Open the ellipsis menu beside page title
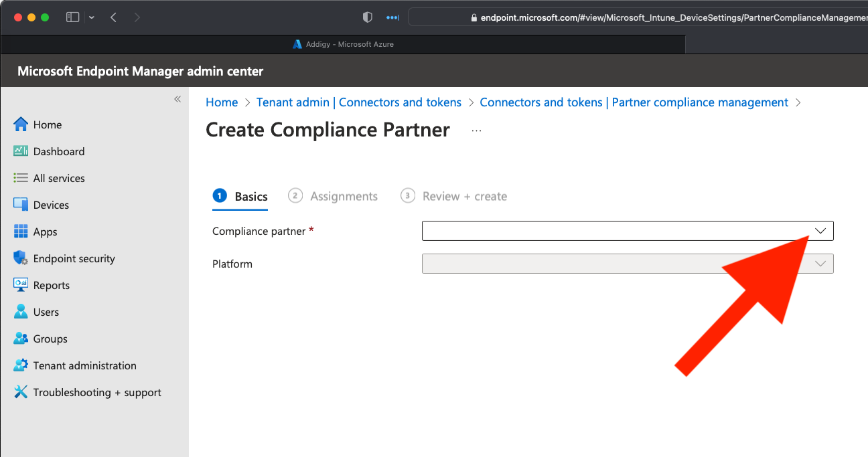Viewport: 868px width, 457px height. tap(476, 130)
